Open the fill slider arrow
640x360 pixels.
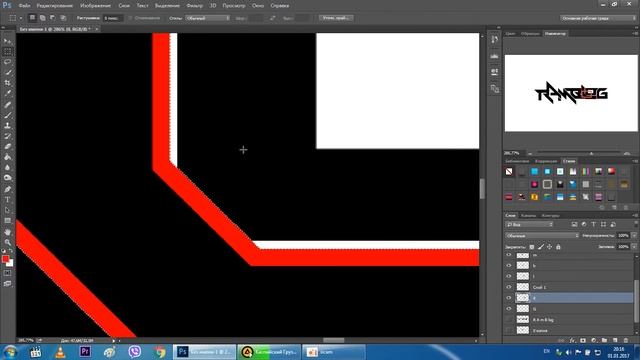[634, 247]
